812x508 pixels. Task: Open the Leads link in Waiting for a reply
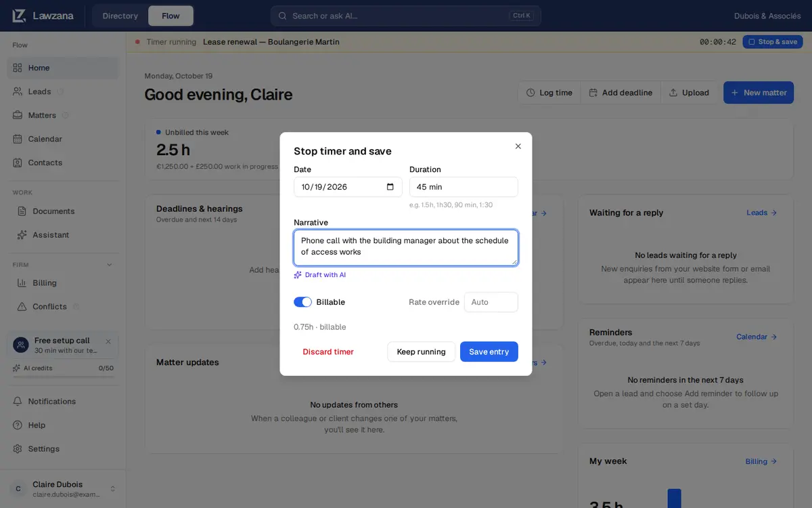click(x=762, y=213)
